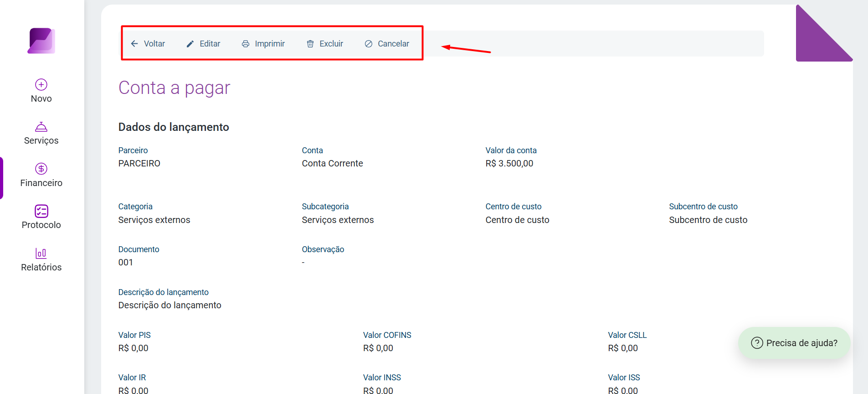
Task: Open the Novo plus icon
Action: [x=41, y=84]
